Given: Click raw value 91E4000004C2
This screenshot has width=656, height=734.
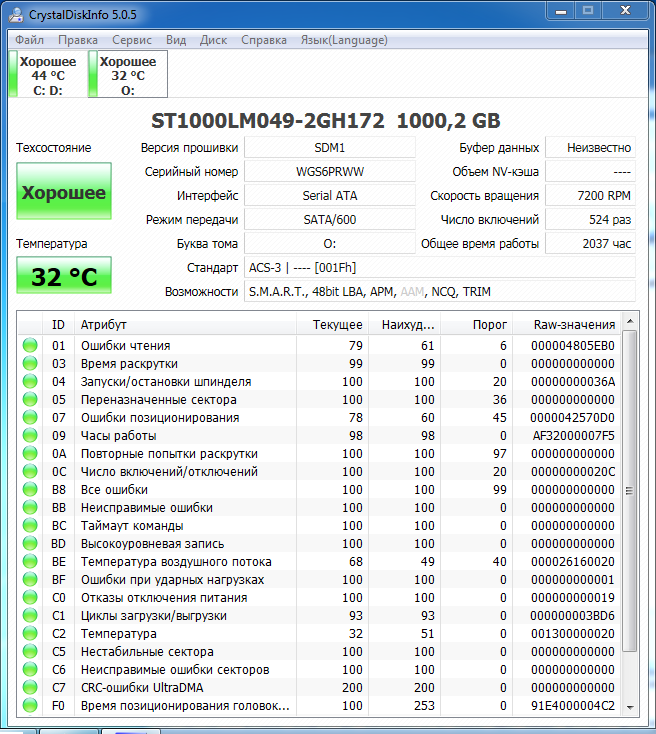Looking at the screenshot, I should coord(573,705).
